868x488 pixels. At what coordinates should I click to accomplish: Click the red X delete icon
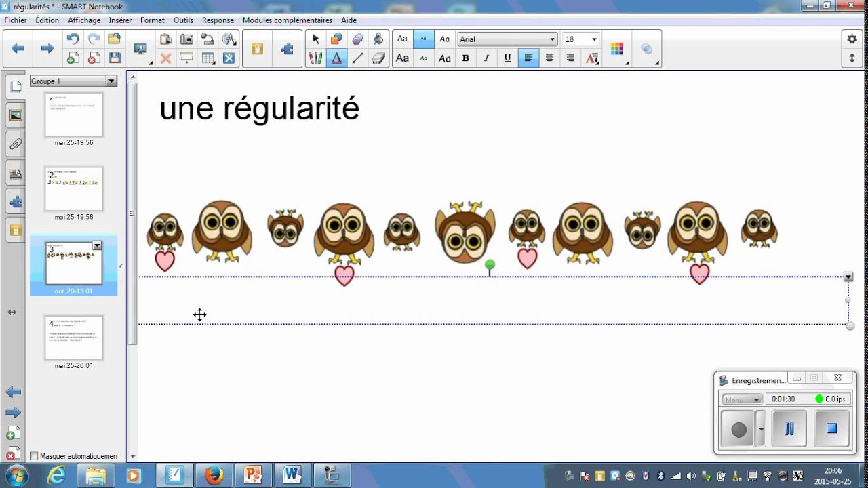tap(165, 58)
